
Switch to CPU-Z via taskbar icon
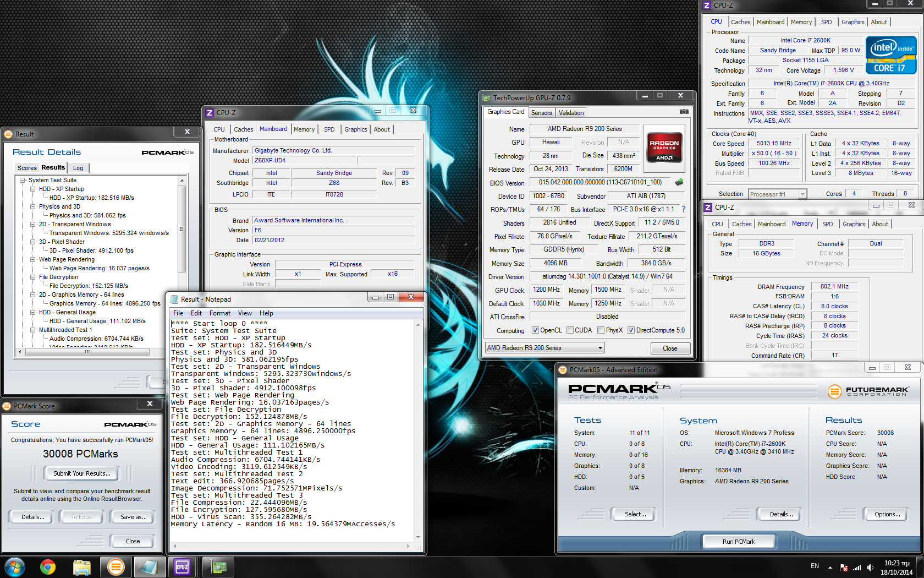182,566
